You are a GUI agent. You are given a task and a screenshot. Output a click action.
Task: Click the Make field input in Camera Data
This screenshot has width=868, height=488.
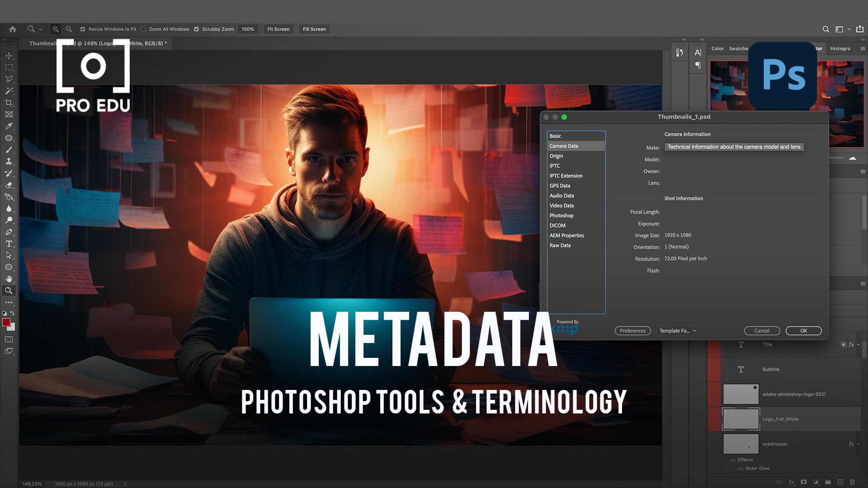[x=733, y=146]
